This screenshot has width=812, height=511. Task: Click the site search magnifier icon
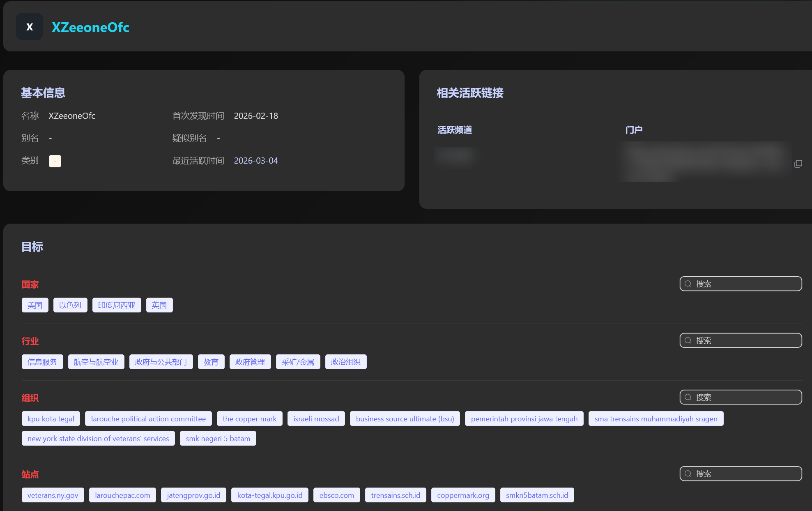[x=688, y=474]
